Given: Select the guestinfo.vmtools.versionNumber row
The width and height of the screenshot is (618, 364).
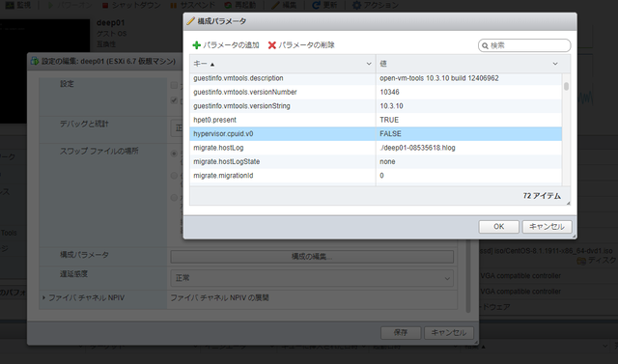Looking at the screenshot, I should point(376,92).
